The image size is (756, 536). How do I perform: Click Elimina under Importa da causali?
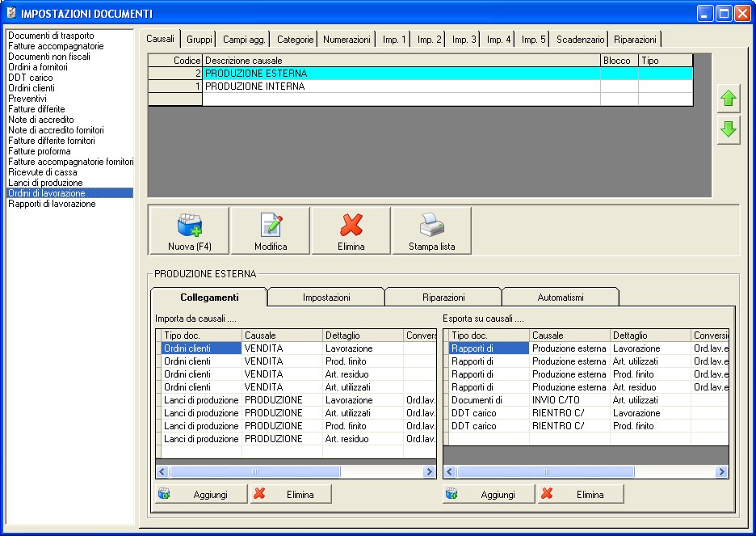click(291, 494)
